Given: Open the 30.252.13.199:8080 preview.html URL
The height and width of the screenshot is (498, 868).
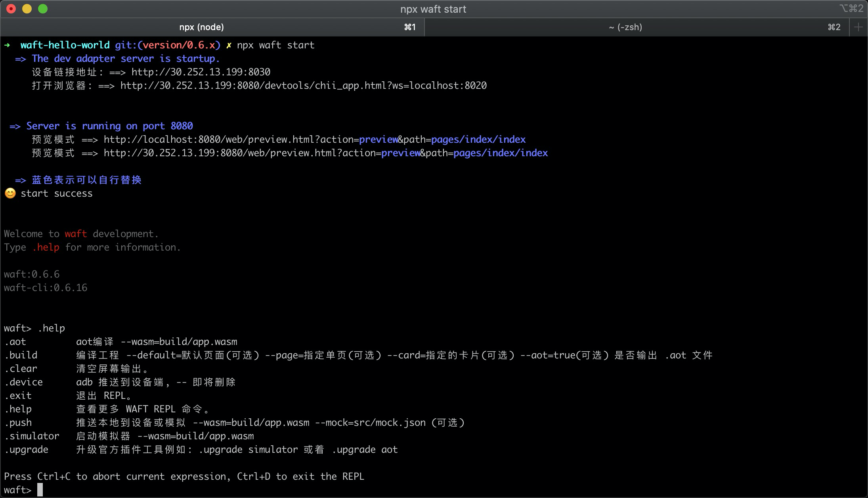Looking at the screenshot, I should click(325, 153).
